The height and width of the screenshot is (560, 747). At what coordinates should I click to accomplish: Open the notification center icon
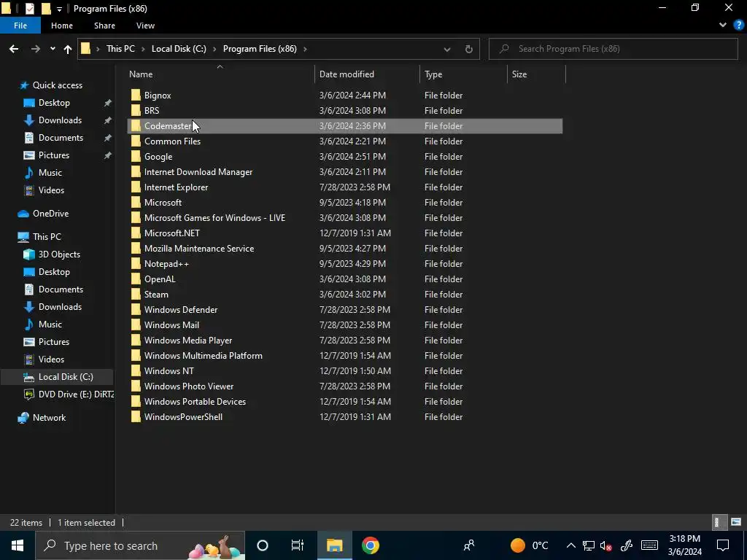point(723,545)
